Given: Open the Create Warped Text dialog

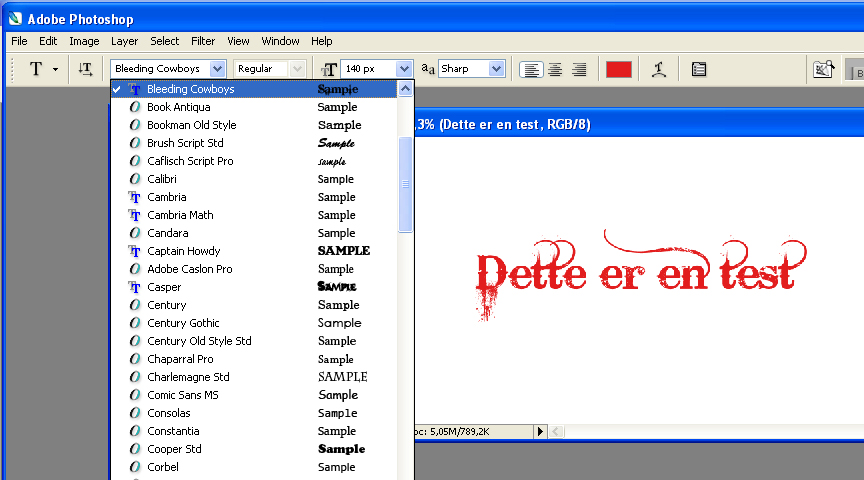Looking at the screenshot, I should coord(658,69).
